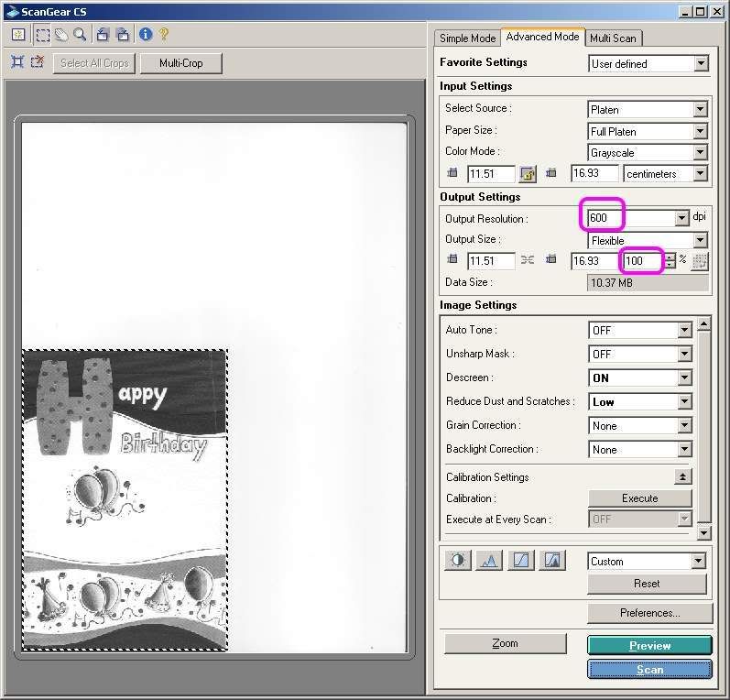
Task: Select the Crop selection tool
Action: (43, 35)
